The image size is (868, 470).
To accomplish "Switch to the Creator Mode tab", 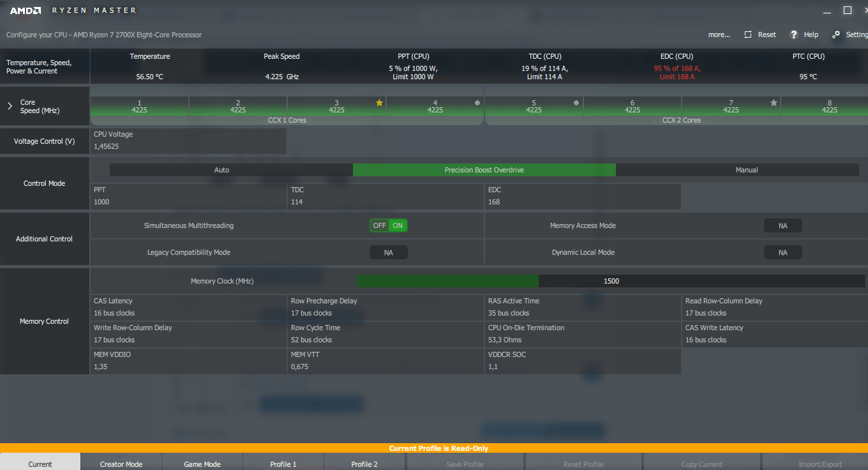I will [121, 462].
